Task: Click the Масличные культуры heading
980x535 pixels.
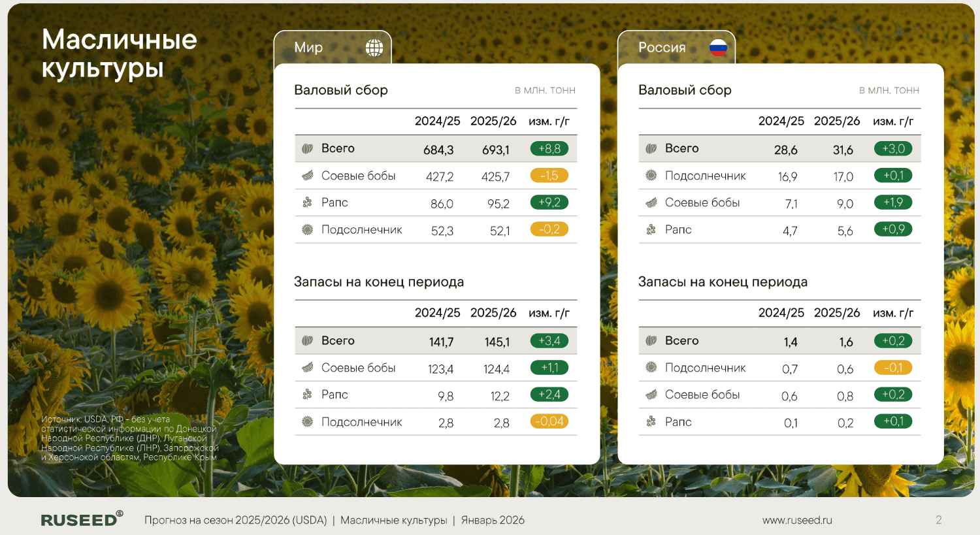Action: [119, 54]
